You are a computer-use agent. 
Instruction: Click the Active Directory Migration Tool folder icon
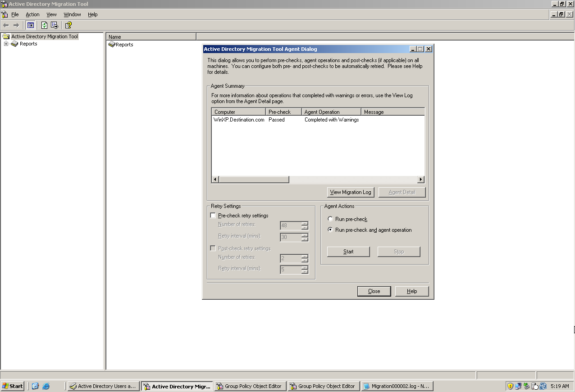pyautogui.click(x=6, y=36)
